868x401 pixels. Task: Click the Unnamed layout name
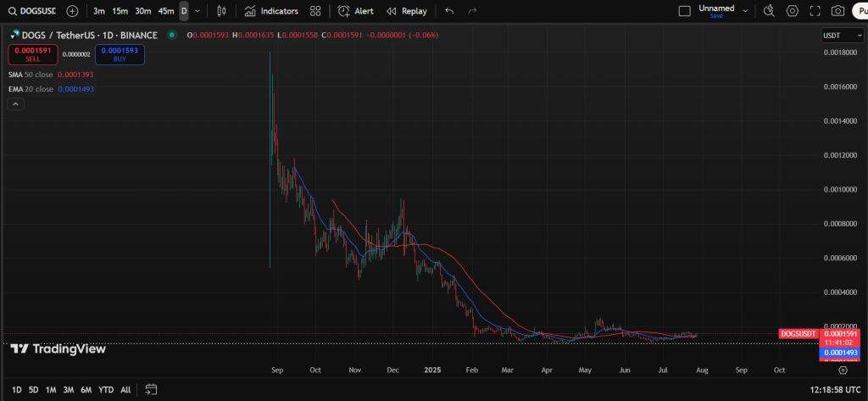(x=716, y=8)
